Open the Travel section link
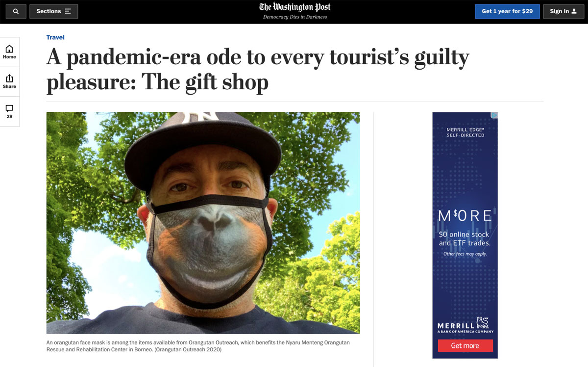Screen dimensions: 588x367 coord(55,37)
